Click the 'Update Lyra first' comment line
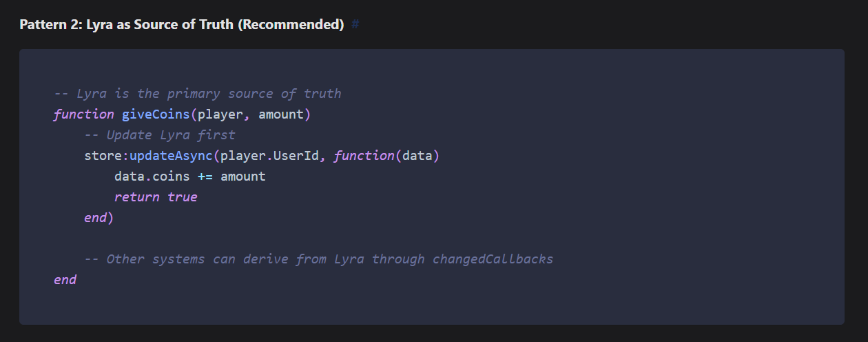 pyautogui.click(x=159, y=135)
